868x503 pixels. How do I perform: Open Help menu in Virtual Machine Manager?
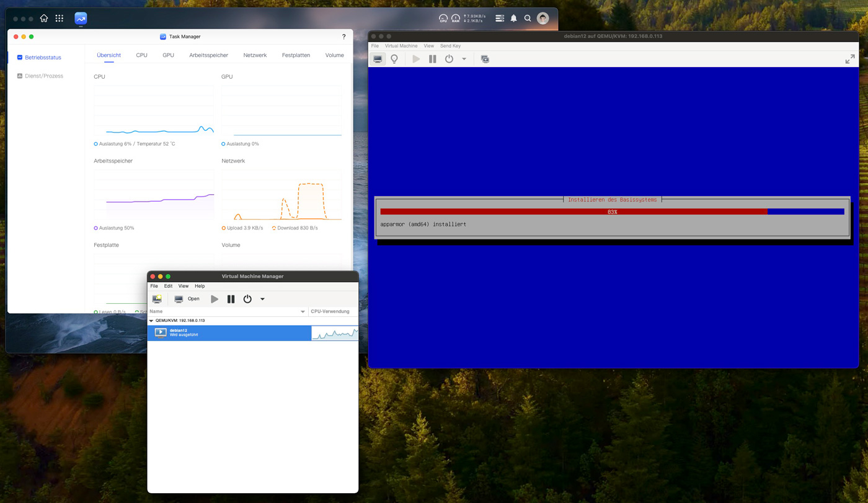[x=200, y=286]
